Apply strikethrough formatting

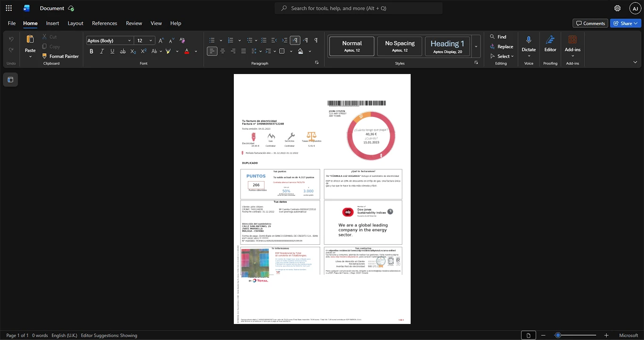pos(123,51)
